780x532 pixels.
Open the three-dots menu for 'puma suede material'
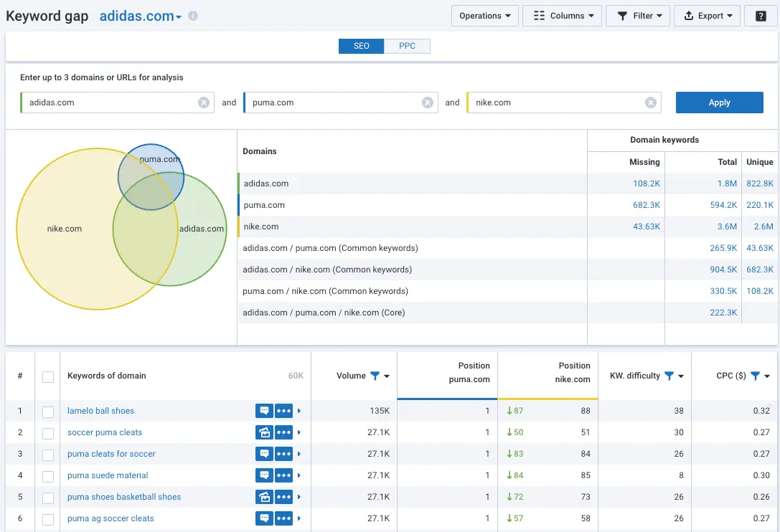coord(283,475)
